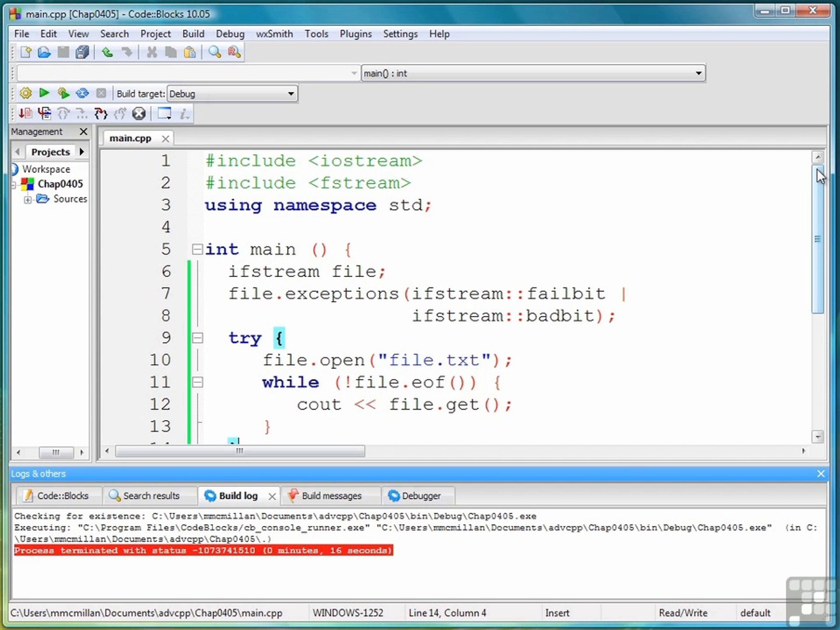The height and width of the screenshot is (630, 840).
Task: Open the wxSmith menu
Action: click(x=274, y=34)
